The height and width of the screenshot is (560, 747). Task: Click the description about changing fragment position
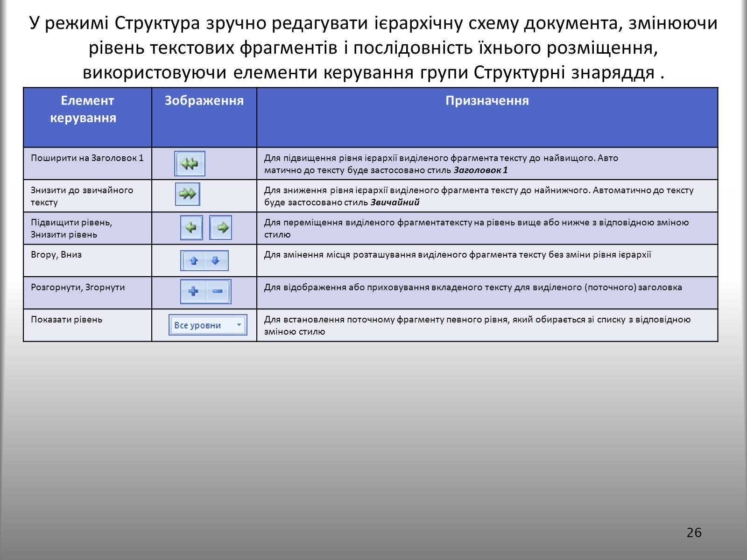click(458, 255)
